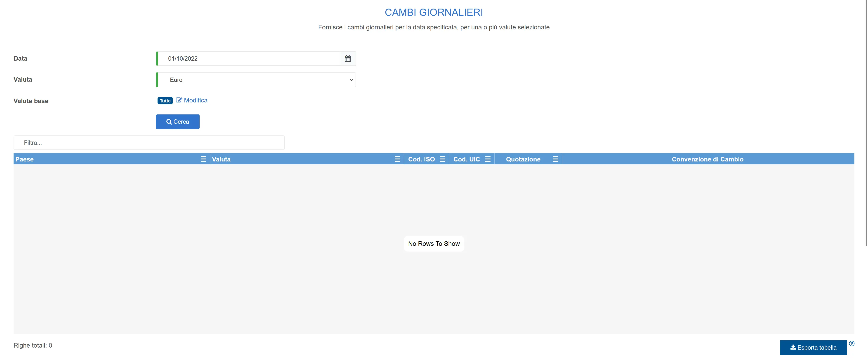Open Cod. ISO column menu icon

coord(442,159)
